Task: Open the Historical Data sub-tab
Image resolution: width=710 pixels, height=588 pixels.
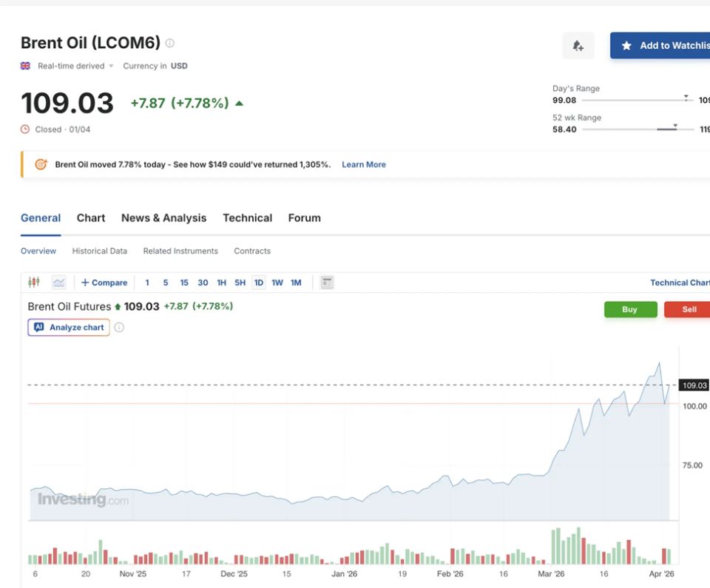Action: (100, 251)
